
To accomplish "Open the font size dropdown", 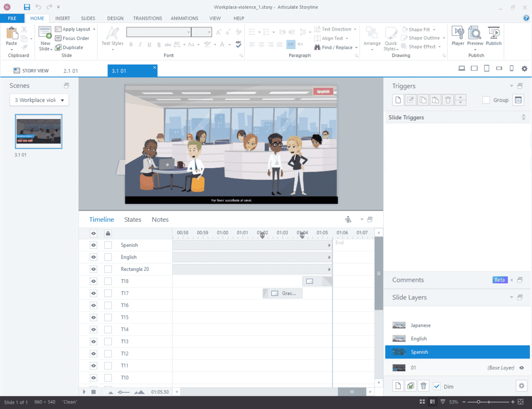I will 209,32.
